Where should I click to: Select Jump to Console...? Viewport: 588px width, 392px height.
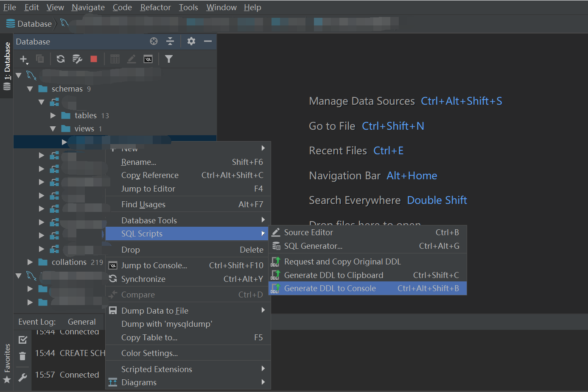pyautogui.click(x=188, y=265)
